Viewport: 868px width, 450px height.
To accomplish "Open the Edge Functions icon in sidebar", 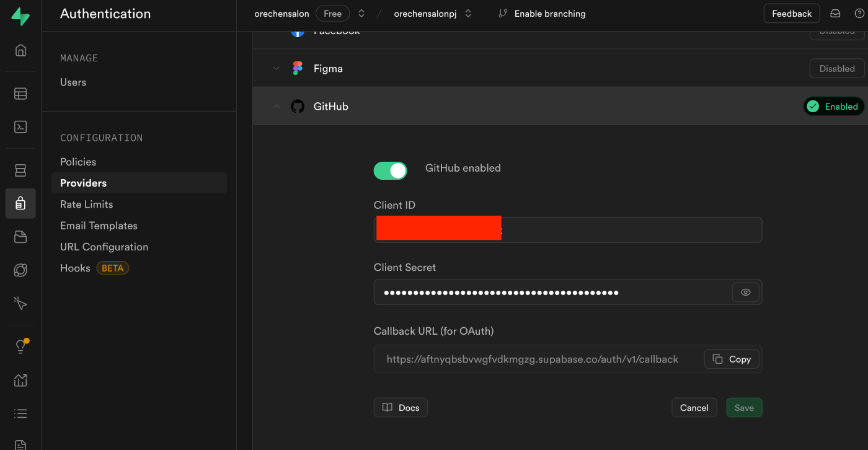I will (20, 270).
